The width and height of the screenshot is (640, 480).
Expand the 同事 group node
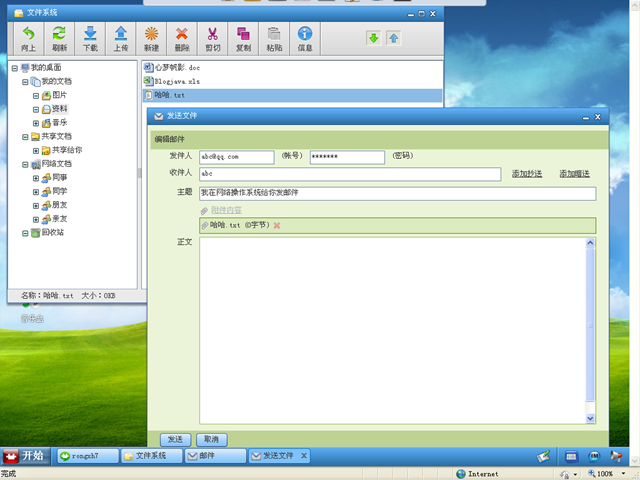point(36,178)
